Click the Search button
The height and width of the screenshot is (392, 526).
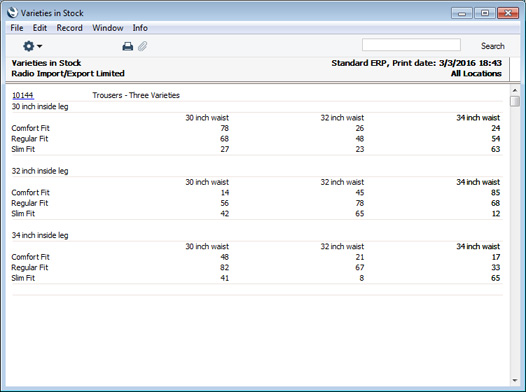[492, 46]
